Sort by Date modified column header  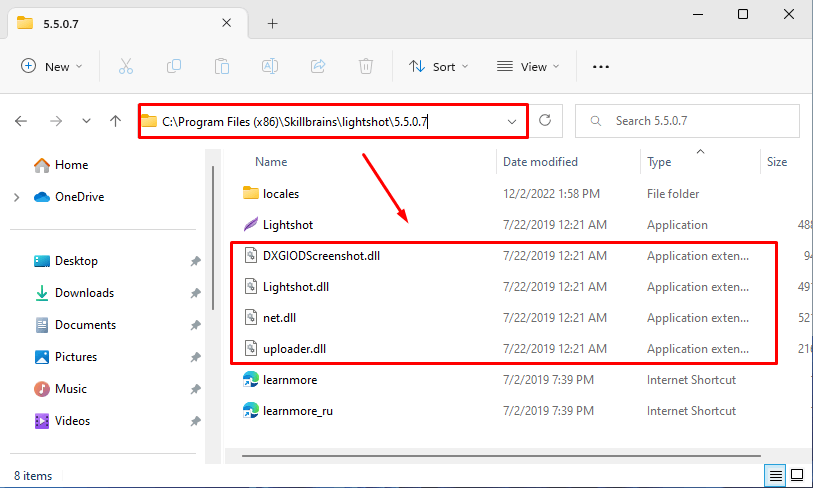[540, 162]
